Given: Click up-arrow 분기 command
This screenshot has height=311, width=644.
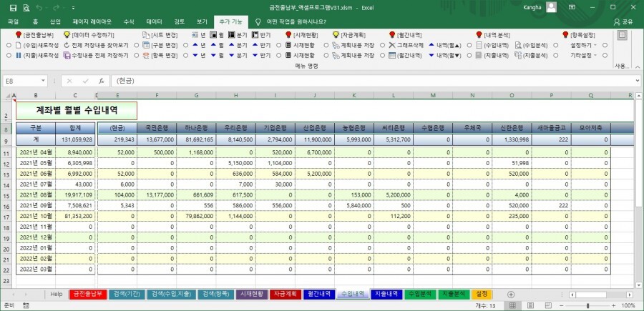Looking at the screenshot, I should 238,45.
